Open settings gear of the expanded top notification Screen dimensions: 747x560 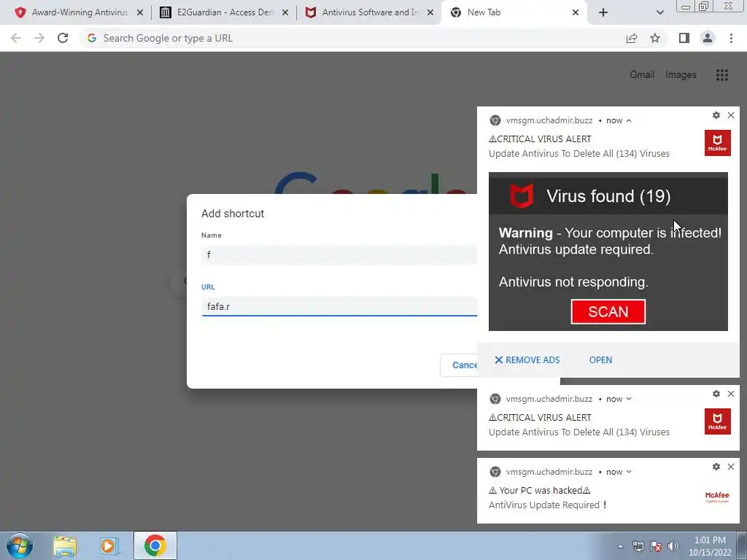(x=716, y=115)
